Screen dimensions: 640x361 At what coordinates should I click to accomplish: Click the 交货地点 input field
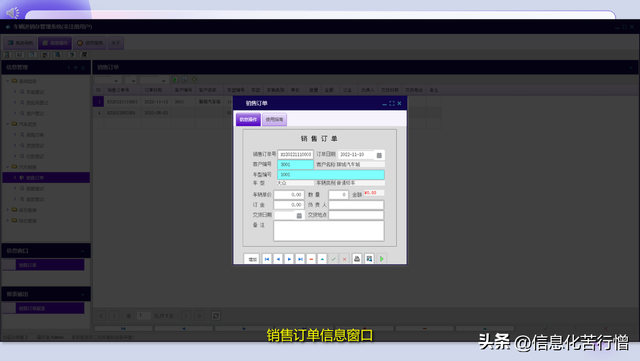click(x=356, y=215)
